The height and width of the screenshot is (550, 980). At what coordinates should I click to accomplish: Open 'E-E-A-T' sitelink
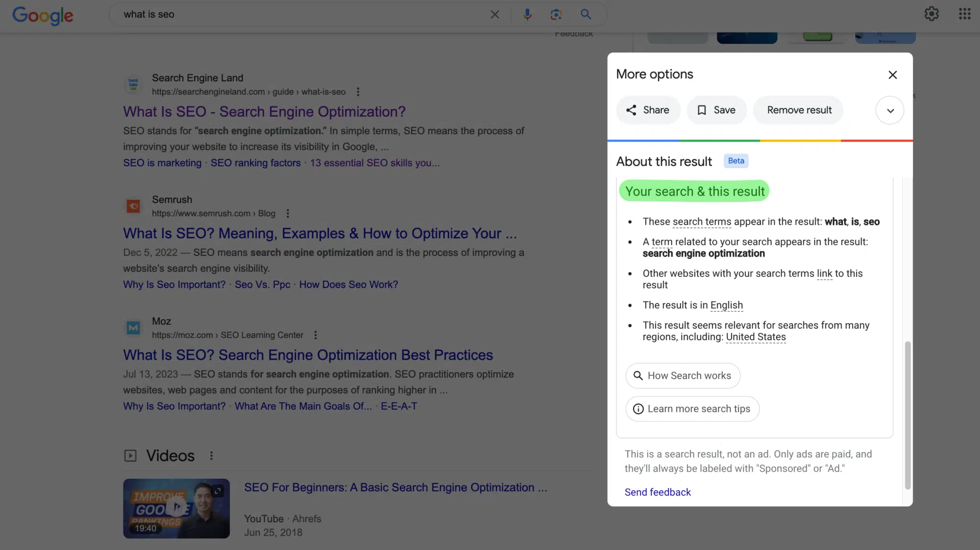pyautogui.click(x=399, y=407)
